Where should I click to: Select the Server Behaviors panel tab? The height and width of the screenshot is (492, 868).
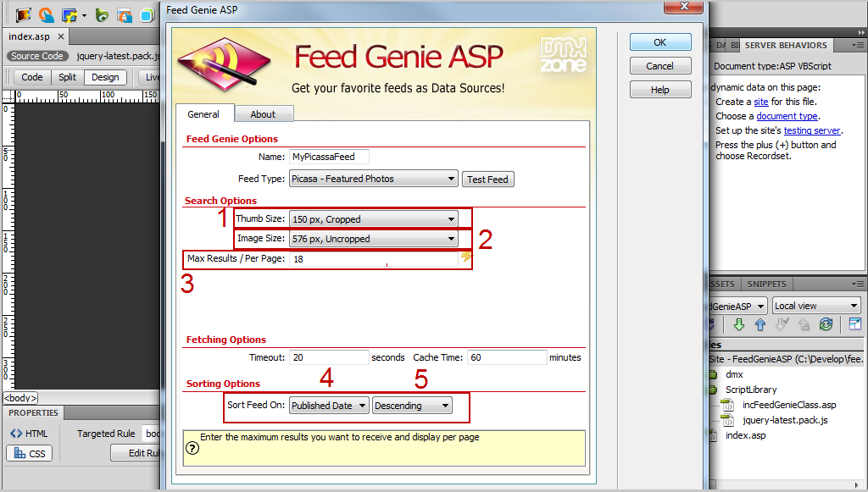[786, 46]
